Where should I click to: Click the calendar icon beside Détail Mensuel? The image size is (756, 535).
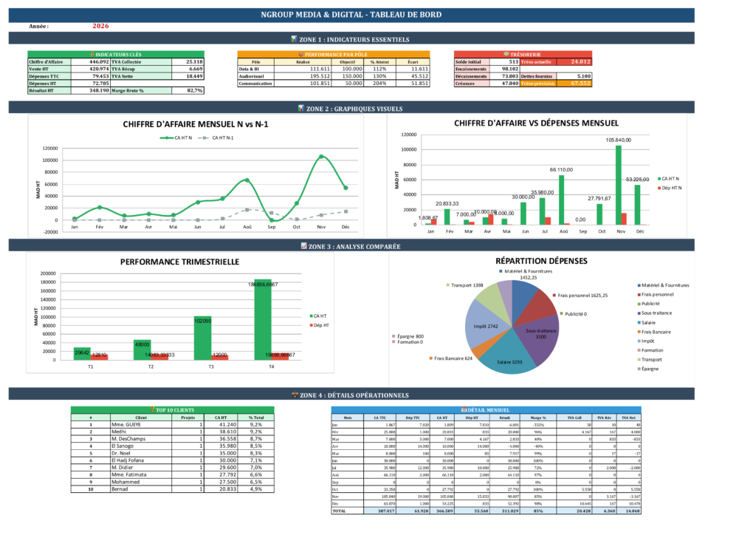464,409
